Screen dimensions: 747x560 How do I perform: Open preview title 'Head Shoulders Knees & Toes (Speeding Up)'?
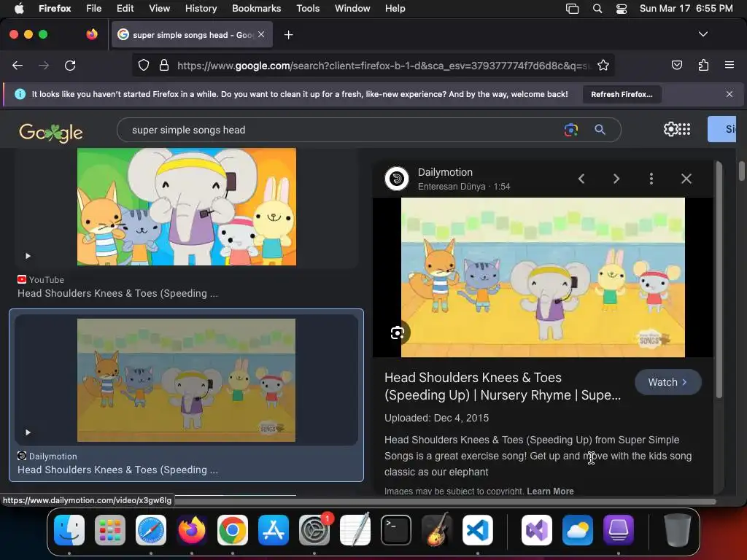pyautogui.click(x=503, y=386)
